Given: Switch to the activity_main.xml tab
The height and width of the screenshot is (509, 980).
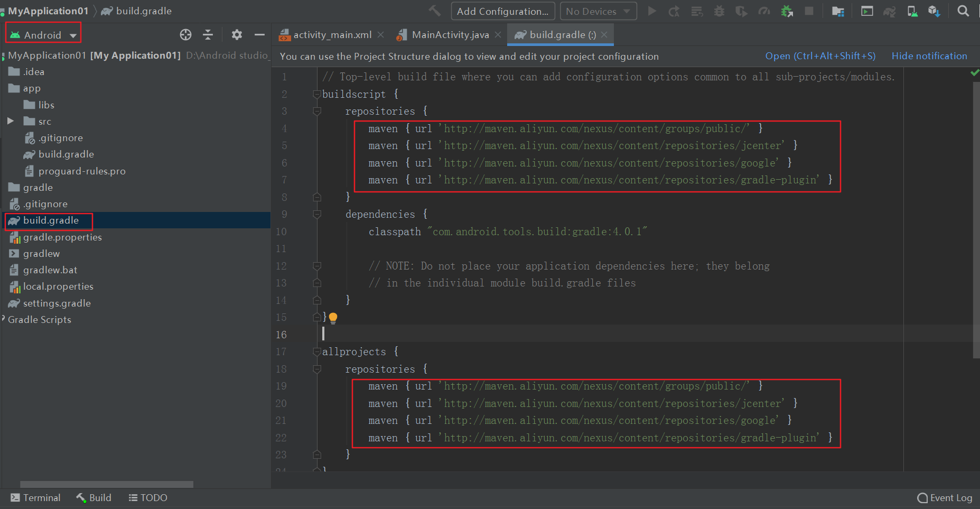Looking at the screenshot, I should 332,35.
